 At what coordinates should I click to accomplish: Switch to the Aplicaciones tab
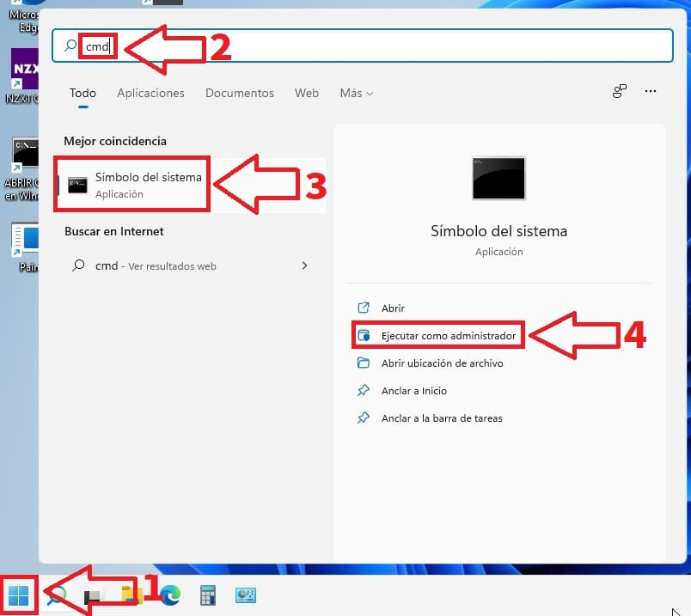coord(150,93)
